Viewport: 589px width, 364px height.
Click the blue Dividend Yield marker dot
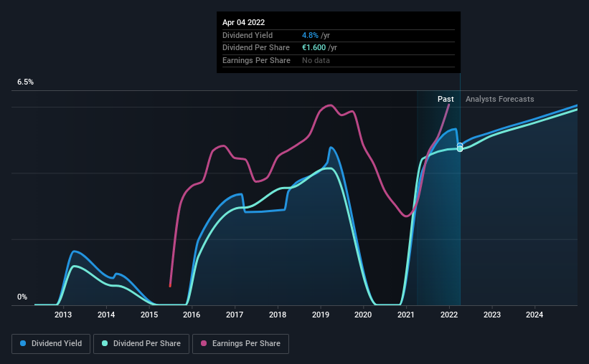pyautogui.click(x=460, y=145)
